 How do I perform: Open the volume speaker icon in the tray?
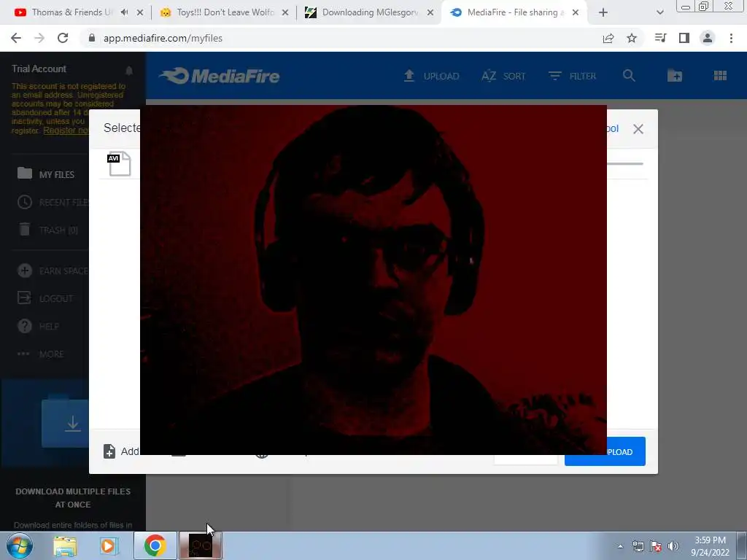point(673,546)
